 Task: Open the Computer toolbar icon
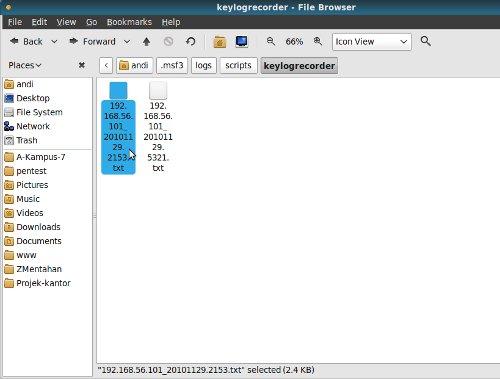pyautogui.click(x=242, y=42)
